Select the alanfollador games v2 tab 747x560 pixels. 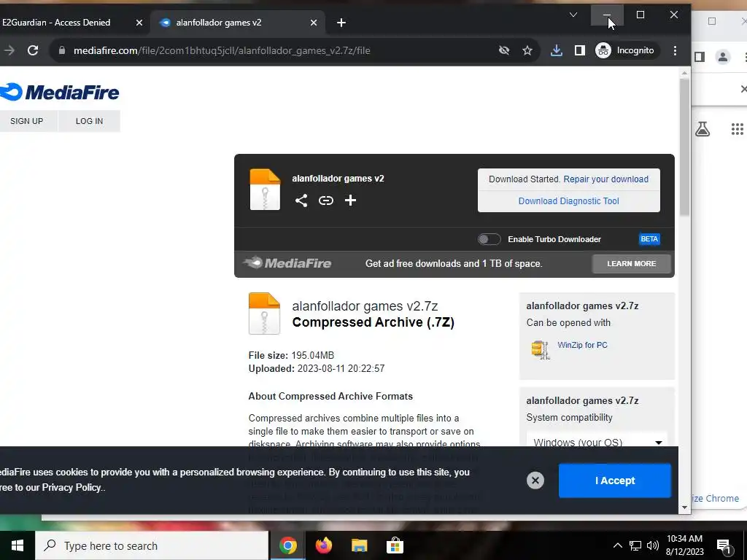[219, 23]
